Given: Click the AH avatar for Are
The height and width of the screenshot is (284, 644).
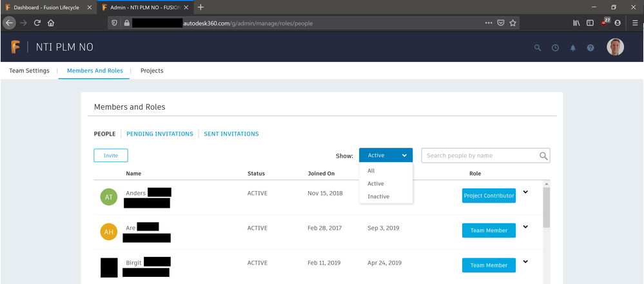Looking at the screenshot, I should tap(108, 232).
